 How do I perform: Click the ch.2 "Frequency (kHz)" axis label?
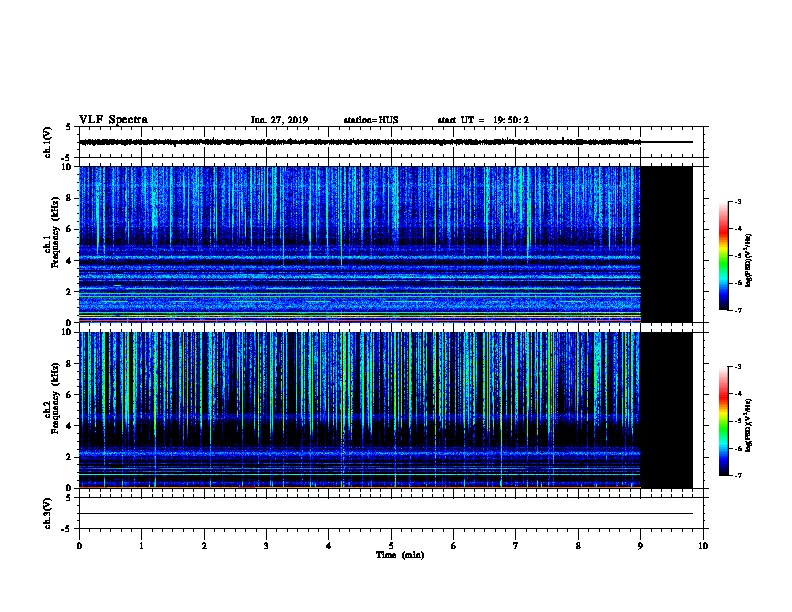(x=55, y=398)
